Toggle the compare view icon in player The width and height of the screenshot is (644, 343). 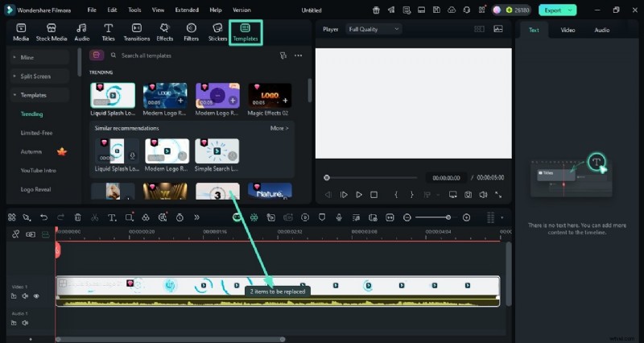click(x=479, y=29)
